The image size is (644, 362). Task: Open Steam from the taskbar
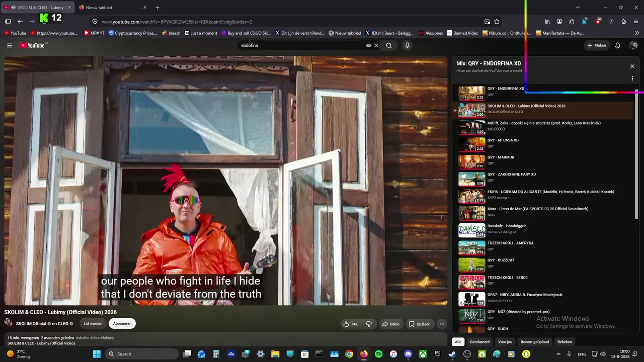[x=452, y=354]
